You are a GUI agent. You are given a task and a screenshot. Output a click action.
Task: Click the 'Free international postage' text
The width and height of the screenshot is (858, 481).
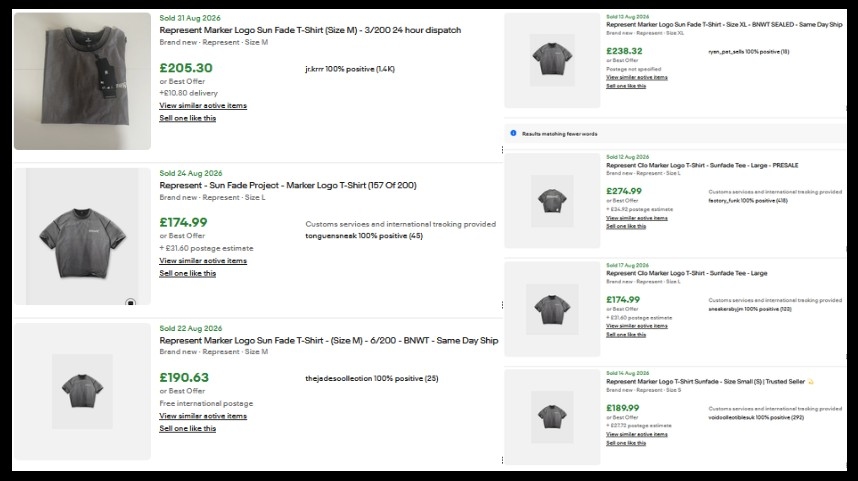coord(206,403)
